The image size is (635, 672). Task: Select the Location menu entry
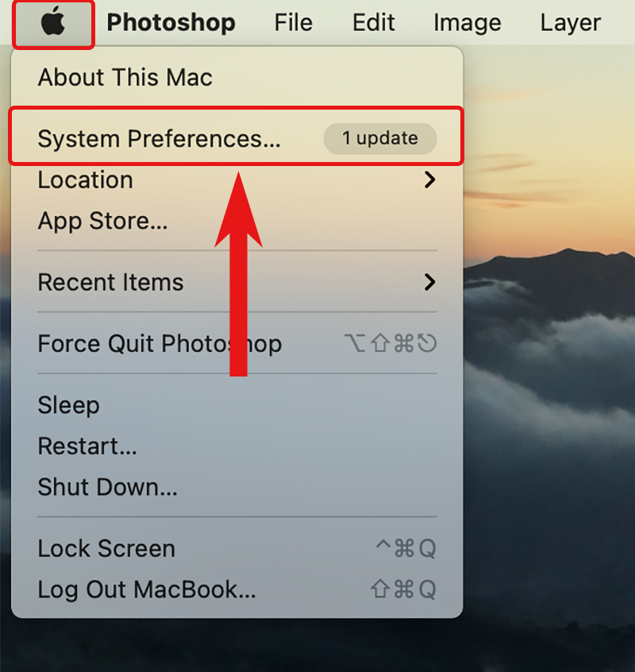tap(86, 180)
